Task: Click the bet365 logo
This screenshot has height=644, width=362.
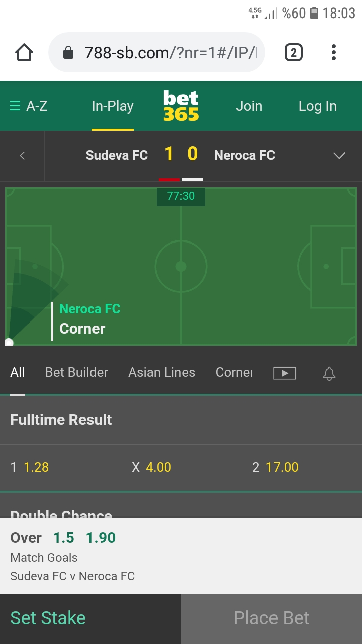Action: (181, 106)
